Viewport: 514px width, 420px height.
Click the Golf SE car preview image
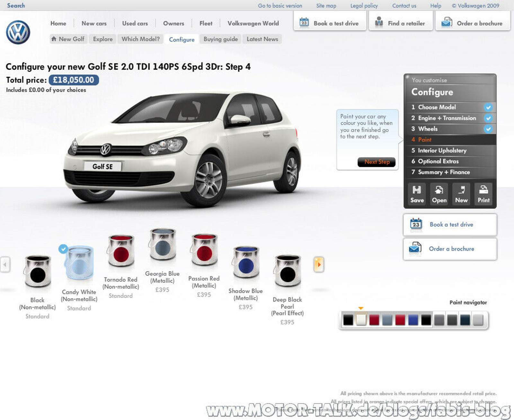click(x=182, y=149)
